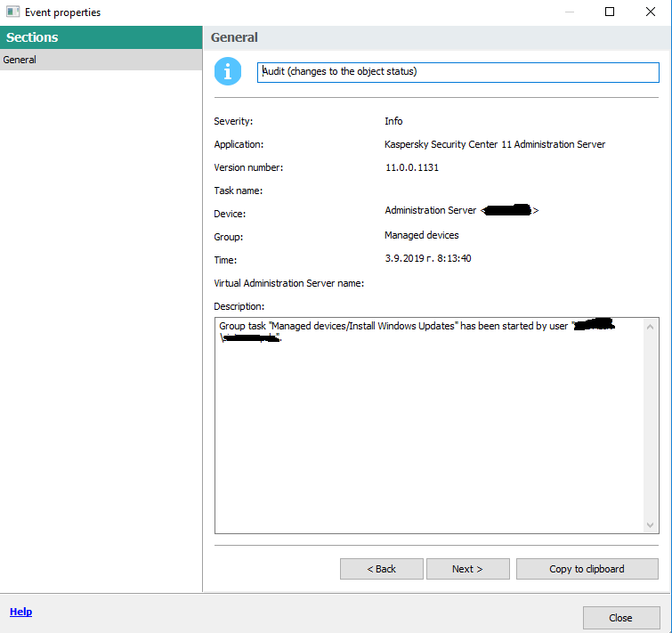Click Kaspersky Security Center 11 Administration Server text
The width and height of the screenshot is (672, 633).
495,144
